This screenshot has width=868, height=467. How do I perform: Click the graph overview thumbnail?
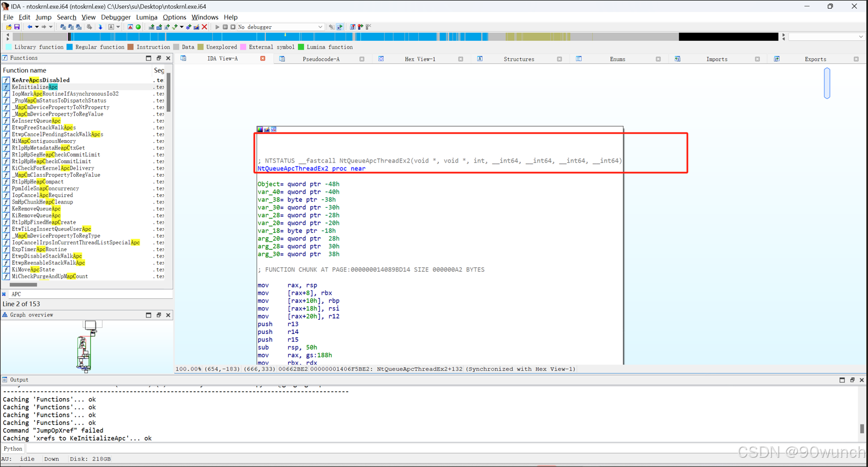tap(86, 346)
